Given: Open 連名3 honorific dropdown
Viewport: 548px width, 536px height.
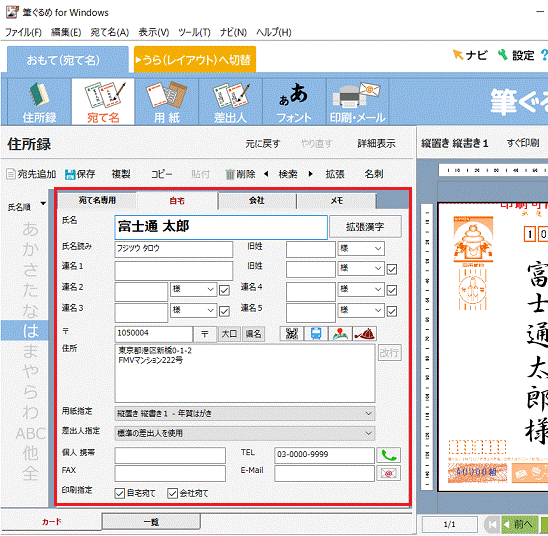Looking at the screenshot, I should 194,310.
